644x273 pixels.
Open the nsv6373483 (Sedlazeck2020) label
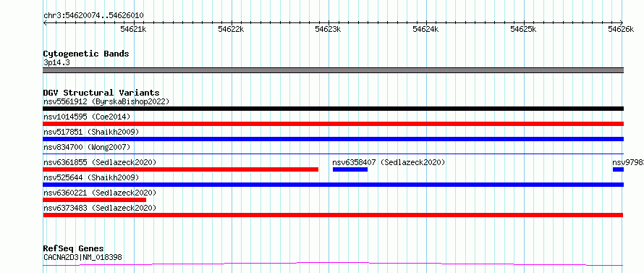click(x=100, y=208)
